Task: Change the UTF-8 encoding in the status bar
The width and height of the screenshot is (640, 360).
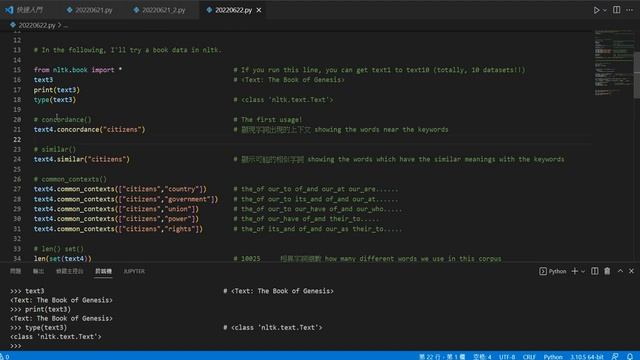Action: pyautogui.click(x=507, y=356)
